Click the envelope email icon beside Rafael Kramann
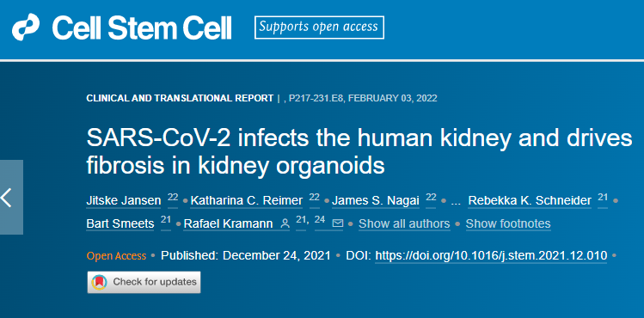 tap(338, 223)
